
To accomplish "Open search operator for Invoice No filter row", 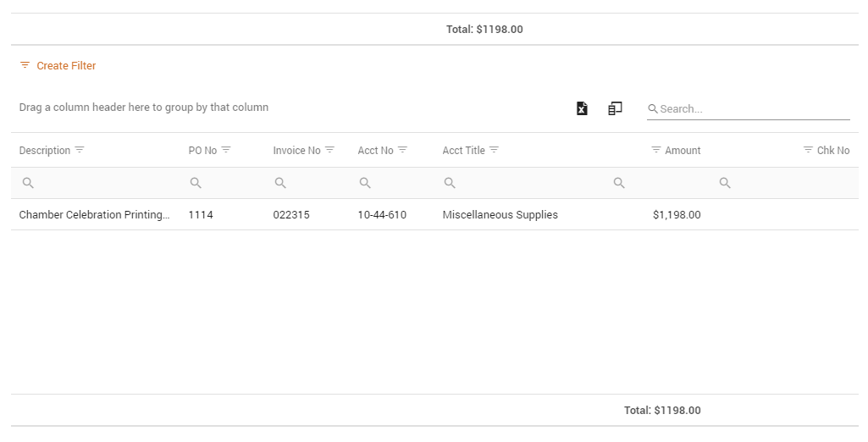I will [x=280, y=183].
